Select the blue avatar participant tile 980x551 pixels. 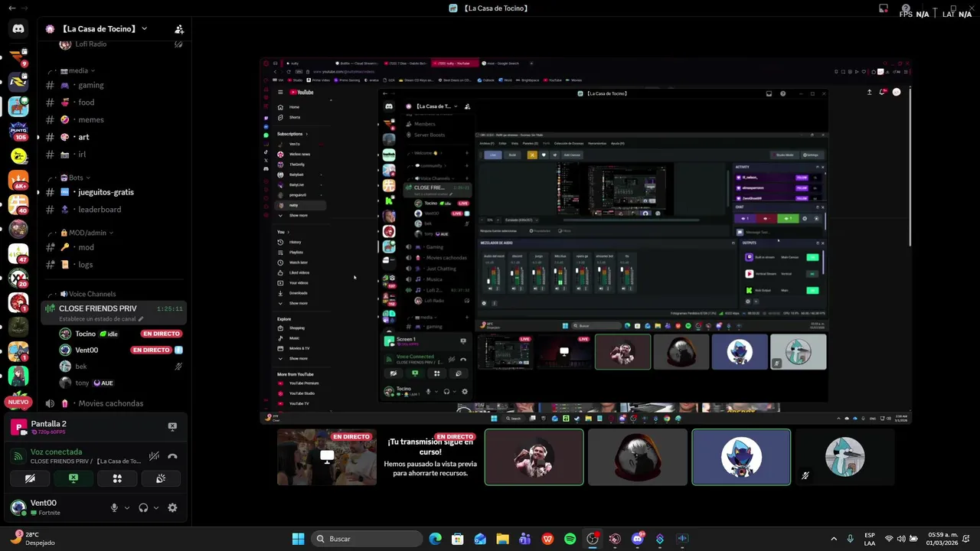tap(741, 457)
